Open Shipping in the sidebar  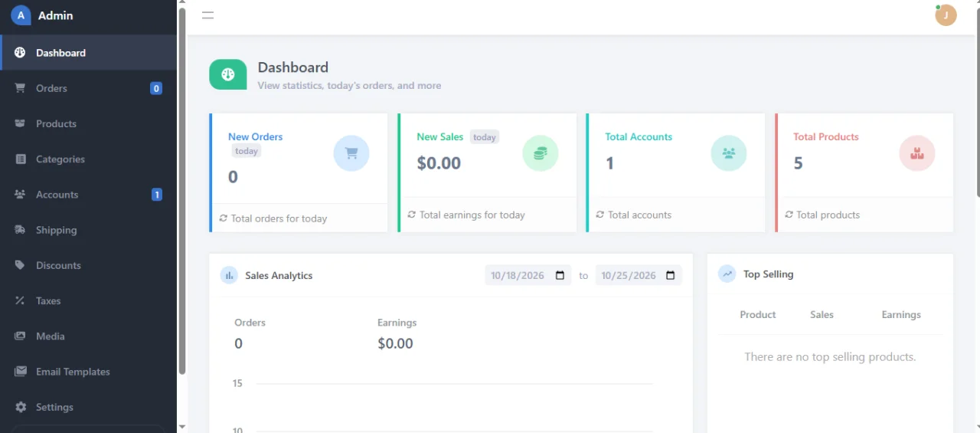tap(89, 230)
